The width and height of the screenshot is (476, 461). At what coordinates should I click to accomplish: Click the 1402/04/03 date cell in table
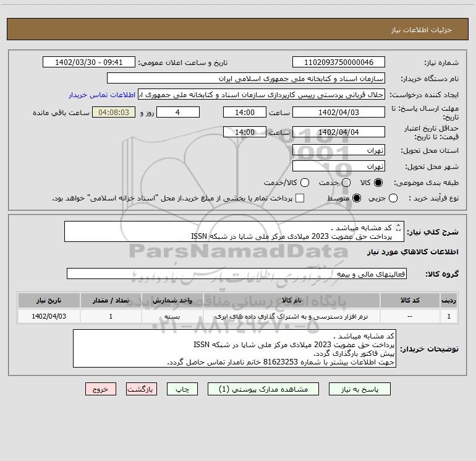[x=49, y=316]
